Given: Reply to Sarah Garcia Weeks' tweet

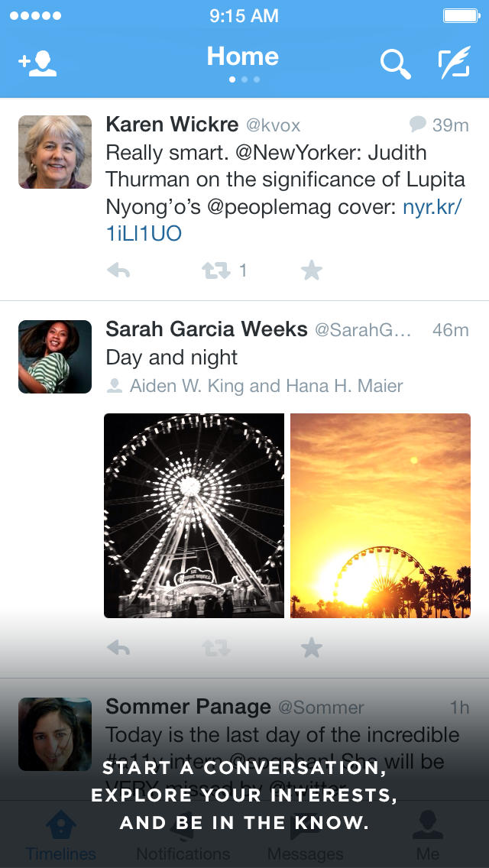Looking at the screenshot, I should (118, 649).
